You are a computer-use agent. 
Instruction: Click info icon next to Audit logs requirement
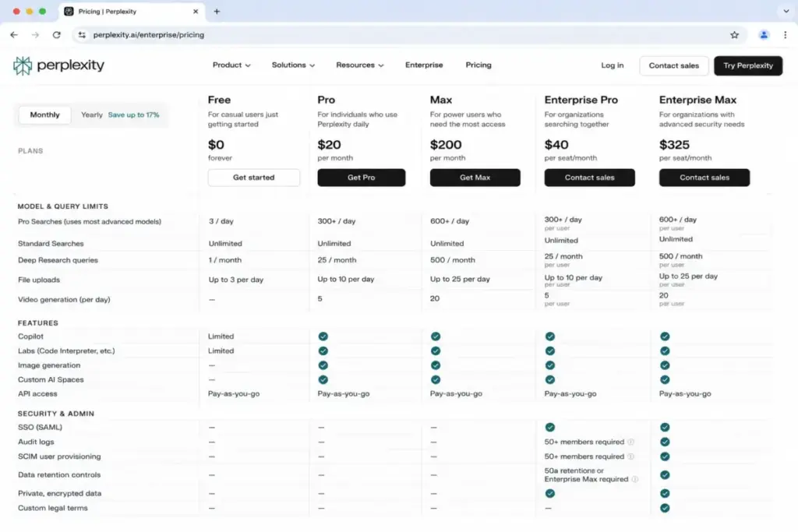click(x=631, y=442)
